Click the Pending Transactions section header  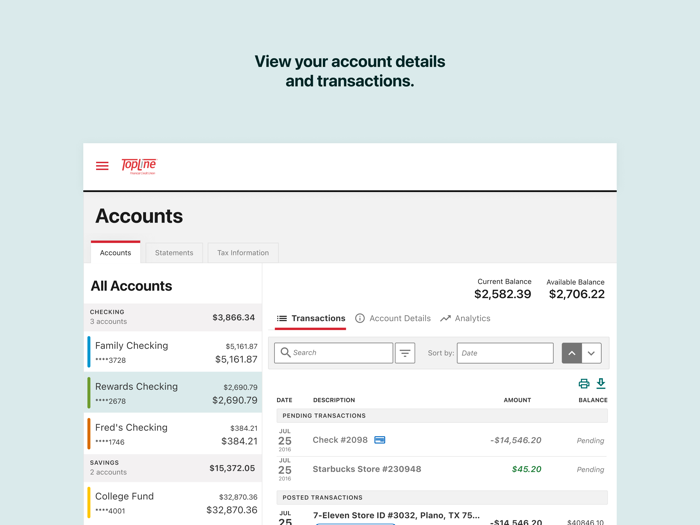pos(442,416)
